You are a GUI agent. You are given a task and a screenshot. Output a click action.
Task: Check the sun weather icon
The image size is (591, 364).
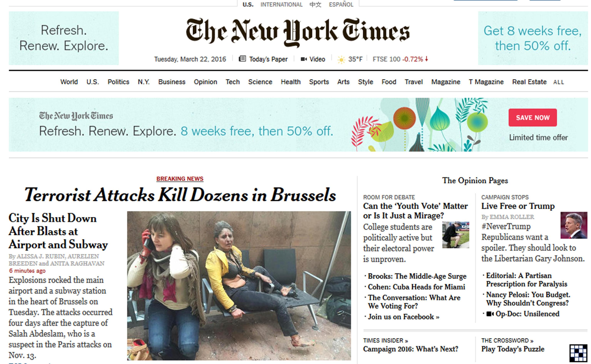pyautogui.click(x=341, y=59)
